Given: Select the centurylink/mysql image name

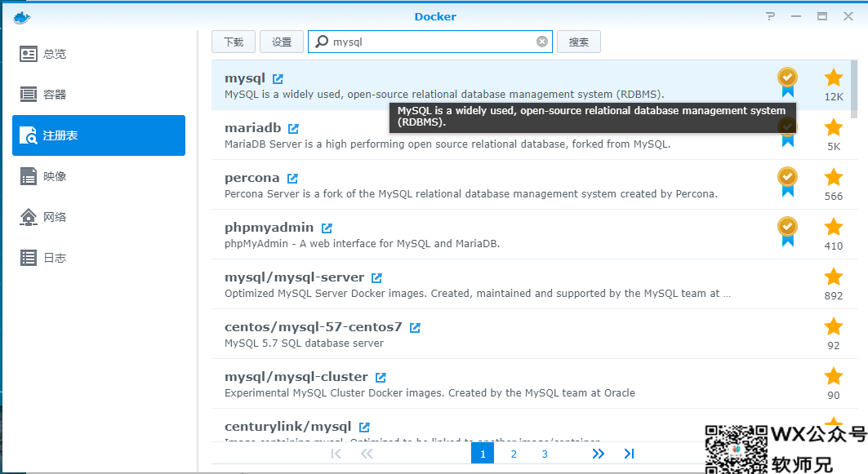Looking at the screenshot, I should point(288,427).
